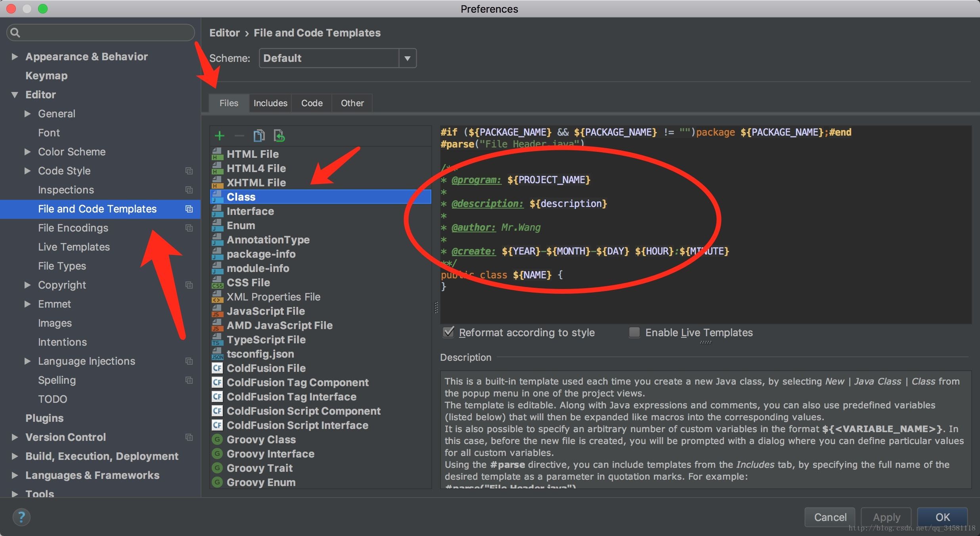The image size is (980, 536).
Task: Select the Interface template icon
Action: (x=218, y=211)
